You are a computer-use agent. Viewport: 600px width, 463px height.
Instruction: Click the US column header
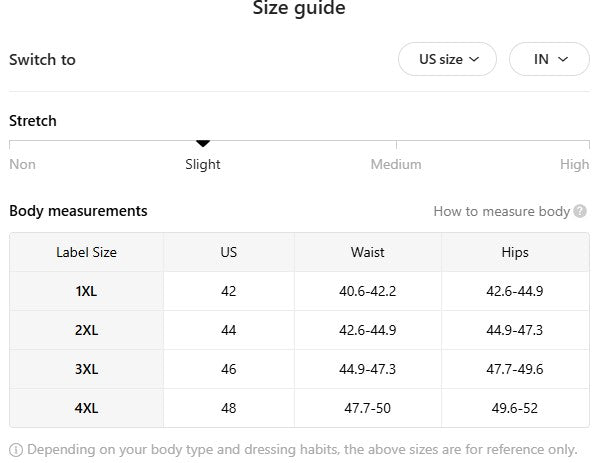(x=229, y=252)
